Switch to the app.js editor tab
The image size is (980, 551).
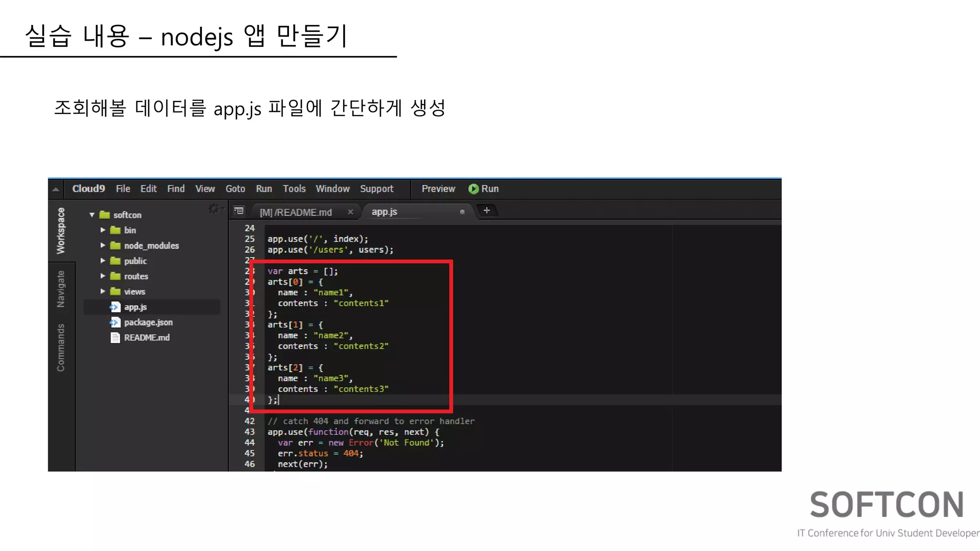[384, 211]
